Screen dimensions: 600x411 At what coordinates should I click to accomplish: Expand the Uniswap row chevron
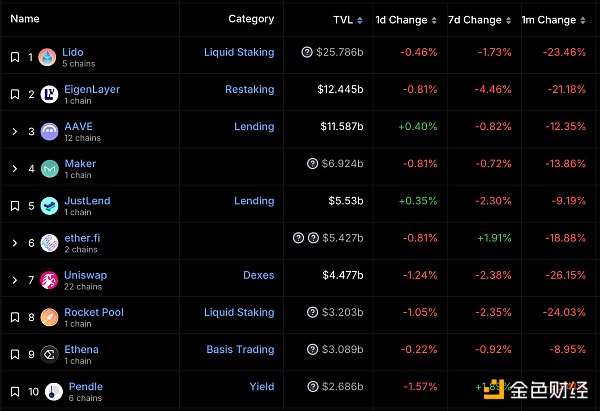(15, 280)
